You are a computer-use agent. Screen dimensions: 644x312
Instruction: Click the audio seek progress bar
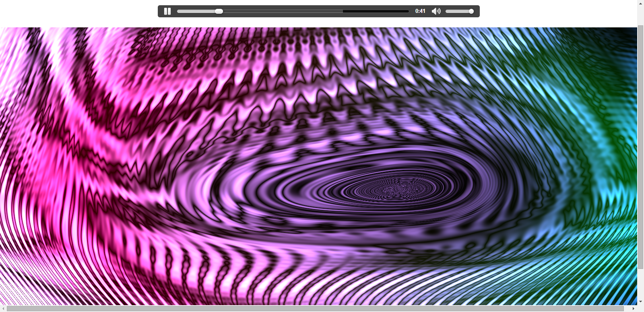293,11
